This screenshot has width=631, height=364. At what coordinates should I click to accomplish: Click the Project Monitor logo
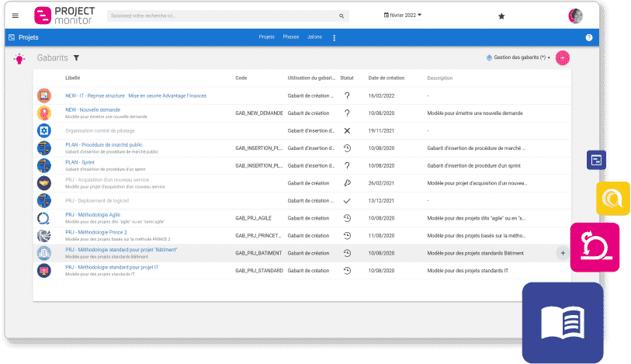64,16
